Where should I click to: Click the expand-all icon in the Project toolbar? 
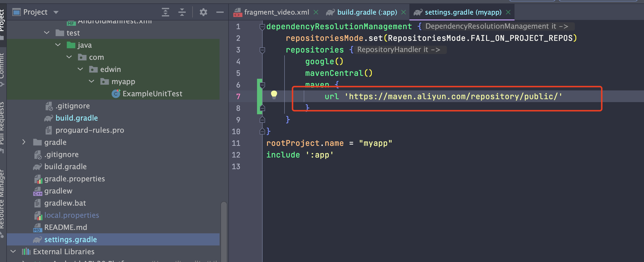(165, 12)
